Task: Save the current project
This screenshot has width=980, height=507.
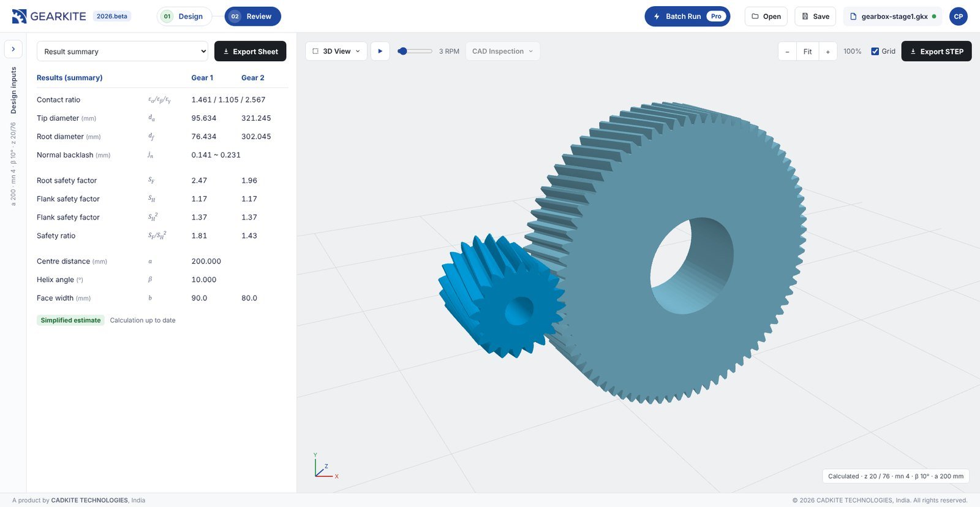Action: coord(815,17)
